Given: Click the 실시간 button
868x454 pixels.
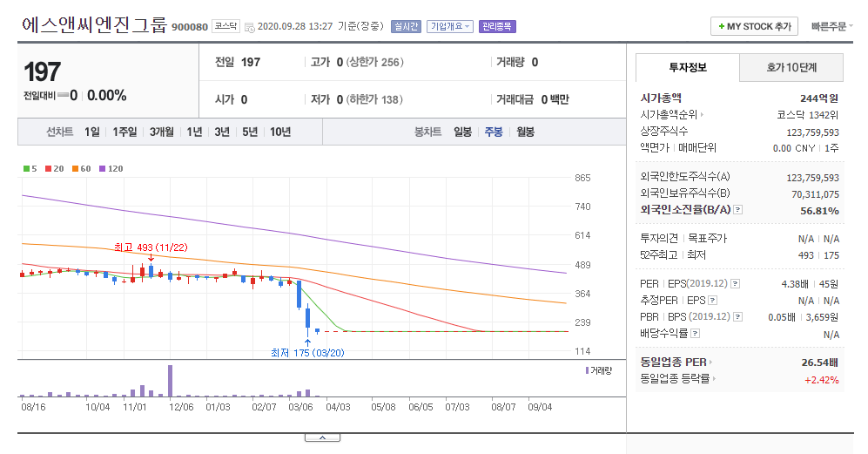Looking at the screenshot, I should (407, 27).
